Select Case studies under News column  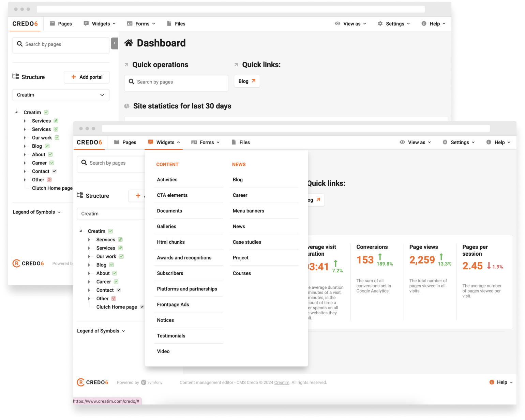point(264,242)
